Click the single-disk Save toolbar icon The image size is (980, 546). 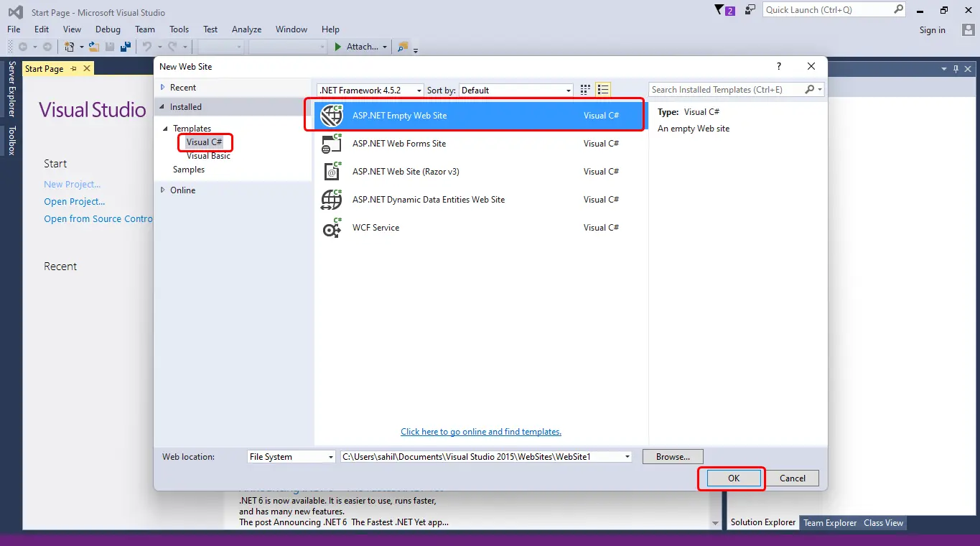(x=110, y=47)
